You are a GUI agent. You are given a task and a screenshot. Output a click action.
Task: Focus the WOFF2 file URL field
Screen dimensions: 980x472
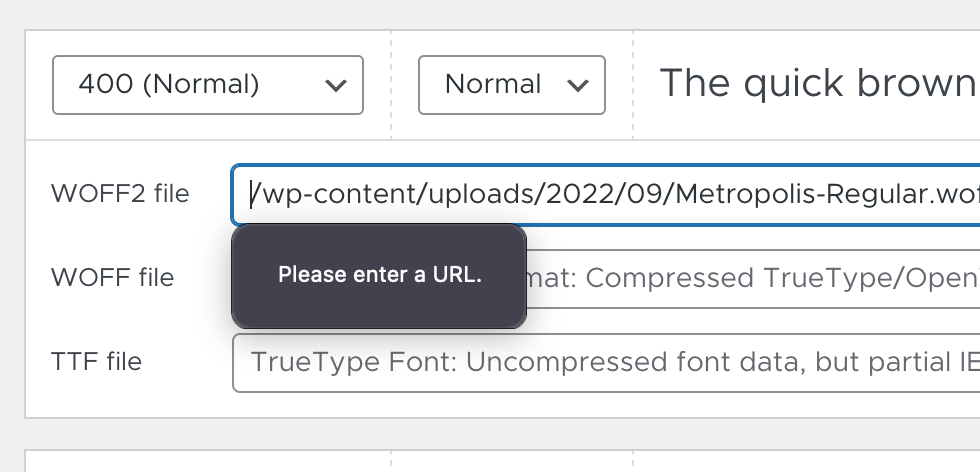point(606,194)
